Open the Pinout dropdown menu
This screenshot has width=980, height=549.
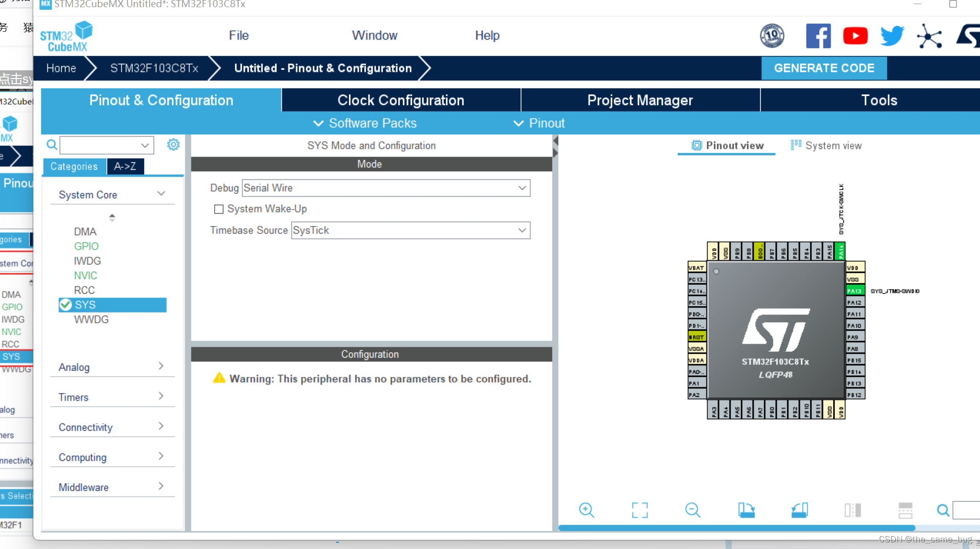[539, 123]
